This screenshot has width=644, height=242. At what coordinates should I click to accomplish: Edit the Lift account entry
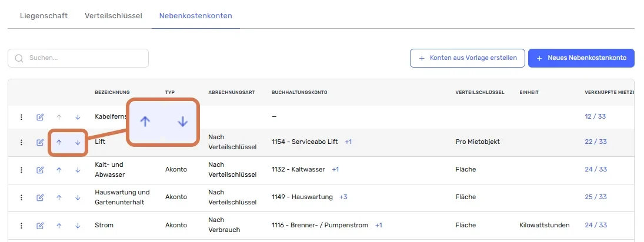pyautogui.click(x=40, y=142)
